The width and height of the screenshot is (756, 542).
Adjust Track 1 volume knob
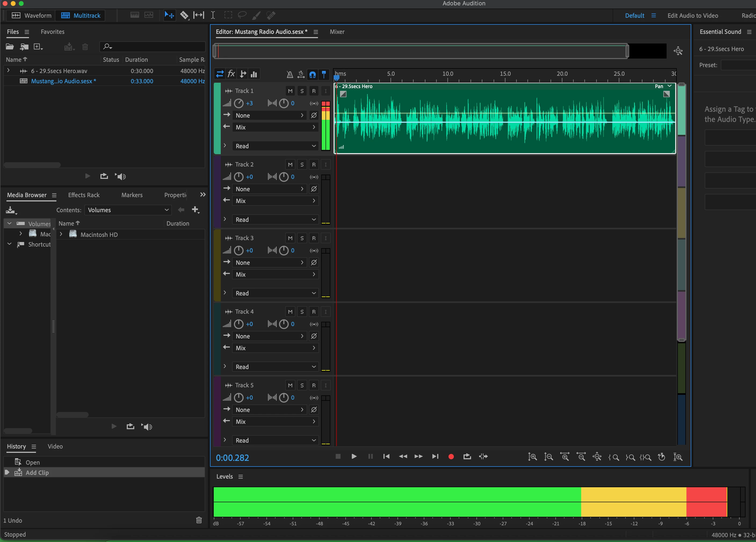pyautogui.click(x=238, y=103)
